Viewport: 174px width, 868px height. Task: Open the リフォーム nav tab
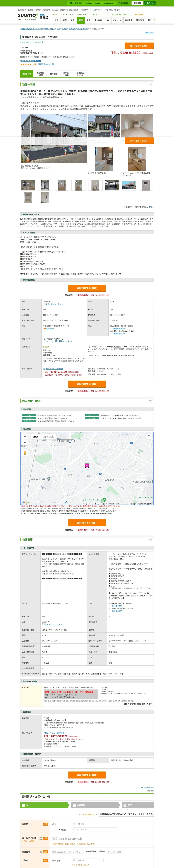[x=117, y=20]
